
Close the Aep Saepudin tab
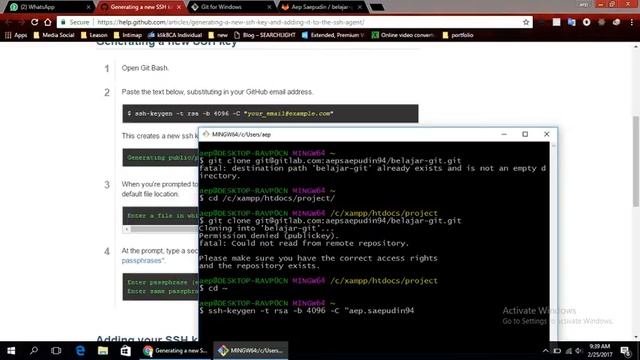[x=360, y=7]
